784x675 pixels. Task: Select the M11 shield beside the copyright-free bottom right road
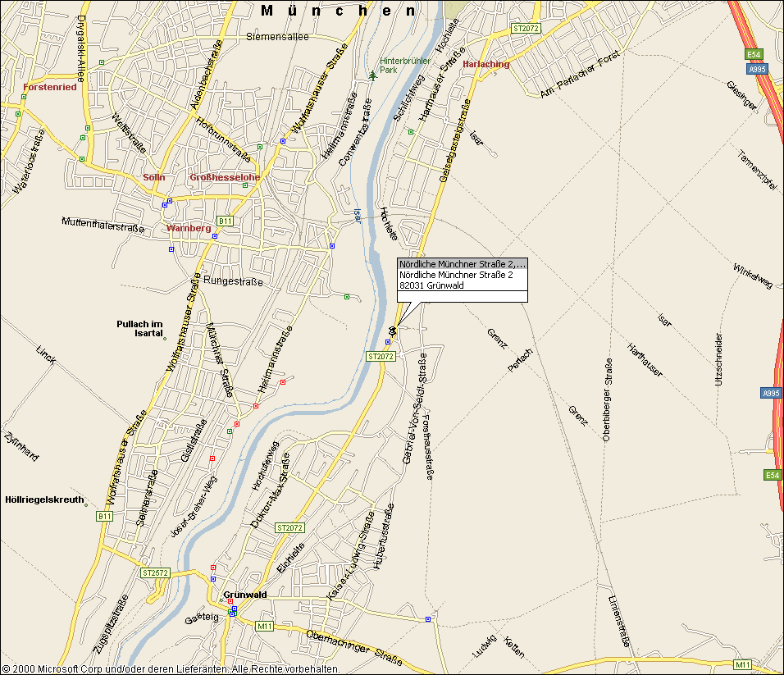pyautogui.click(x=742, y=665)
